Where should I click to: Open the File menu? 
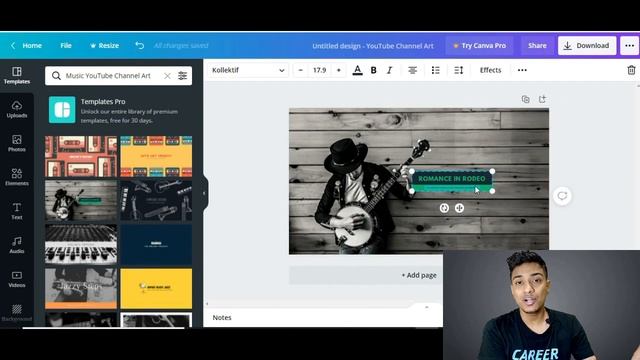tap(66, 46)
